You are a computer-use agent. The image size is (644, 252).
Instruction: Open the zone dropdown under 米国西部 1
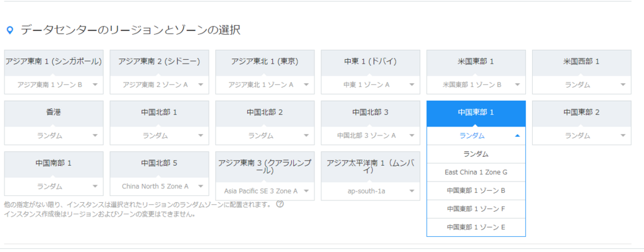(582, 85)
